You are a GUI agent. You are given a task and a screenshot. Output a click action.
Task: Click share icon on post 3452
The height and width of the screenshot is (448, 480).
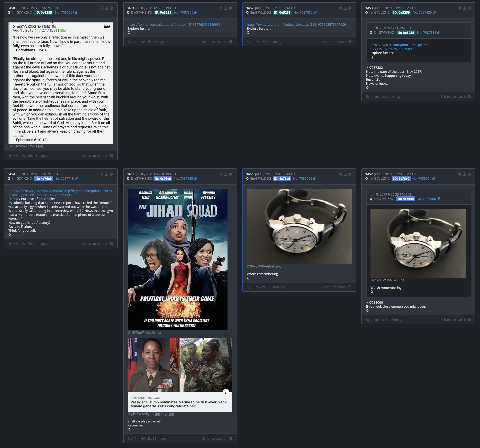coord(340,8)
